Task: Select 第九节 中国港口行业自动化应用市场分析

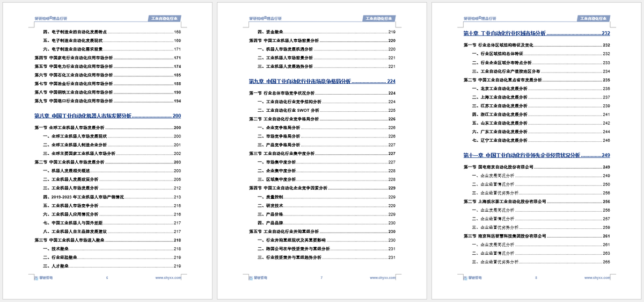Action: click(107, 101)
